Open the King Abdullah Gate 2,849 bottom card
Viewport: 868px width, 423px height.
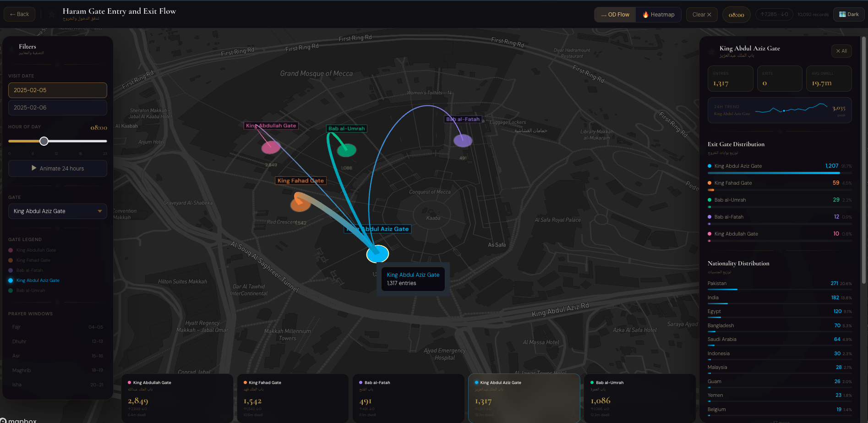point(177,398)
